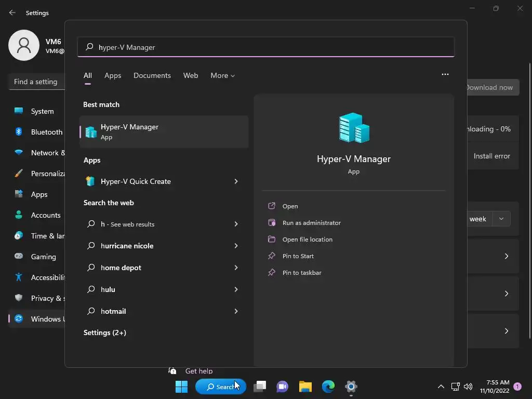This screenshot has height=399, width=532.
Task: Expand the hulu suggestion chevron
Action: pos(236,289)
